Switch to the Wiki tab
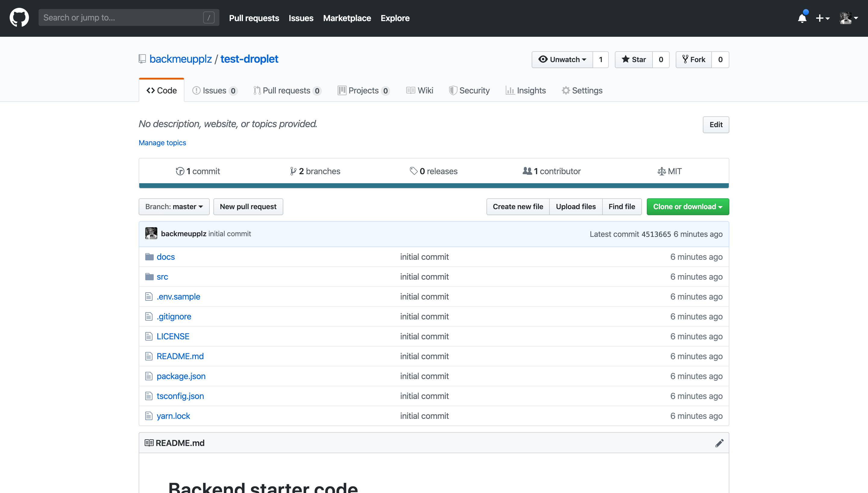Screen dimensions: 868x493 tap(420, 90)
